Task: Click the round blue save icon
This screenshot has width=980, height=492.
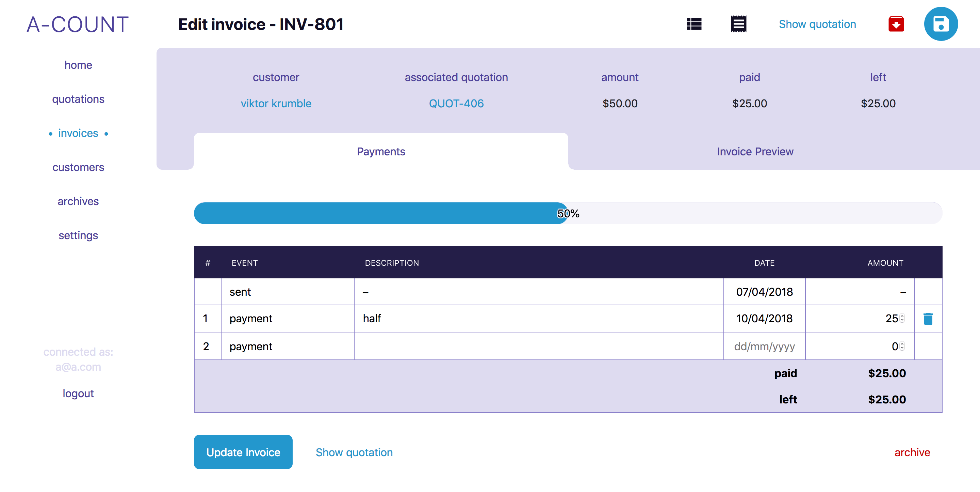Action: (x=941, y=24)
